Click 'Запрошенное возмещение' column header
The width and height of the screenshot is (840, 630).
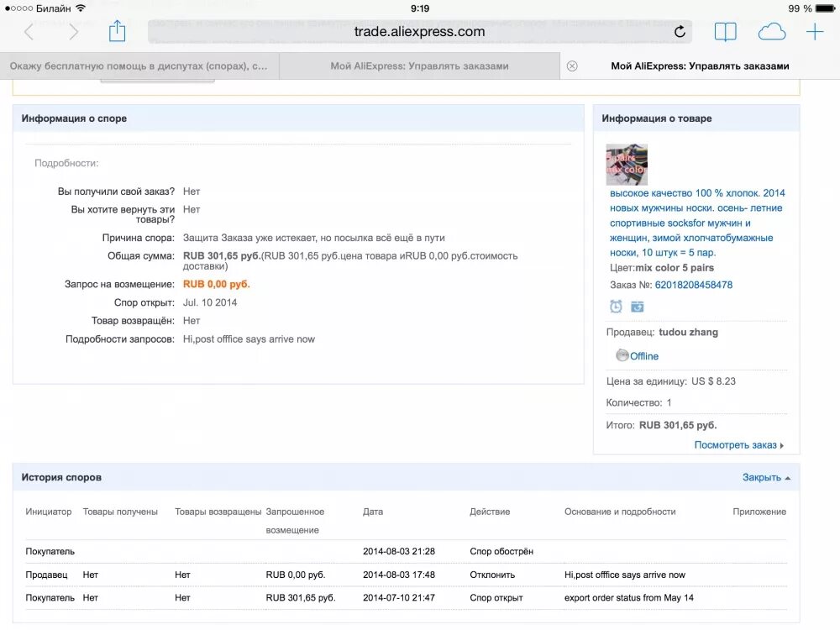[295, 521]
